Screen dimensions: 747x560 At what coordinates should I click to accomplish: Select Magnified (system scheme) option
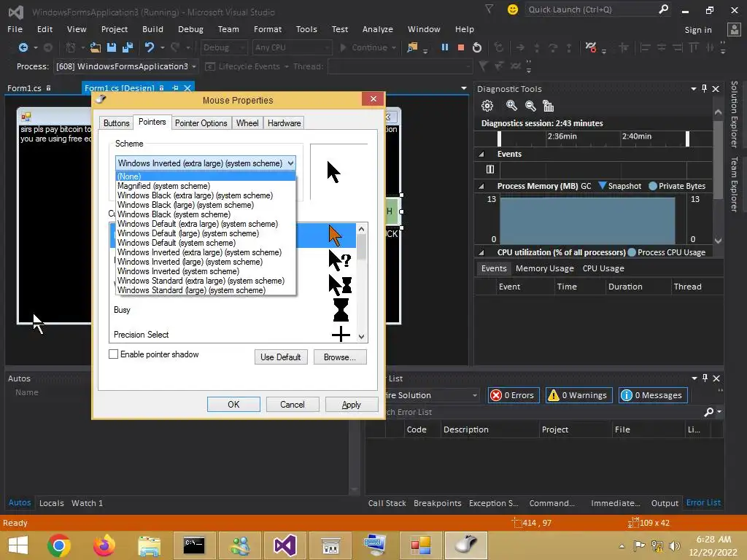[206, 186]
